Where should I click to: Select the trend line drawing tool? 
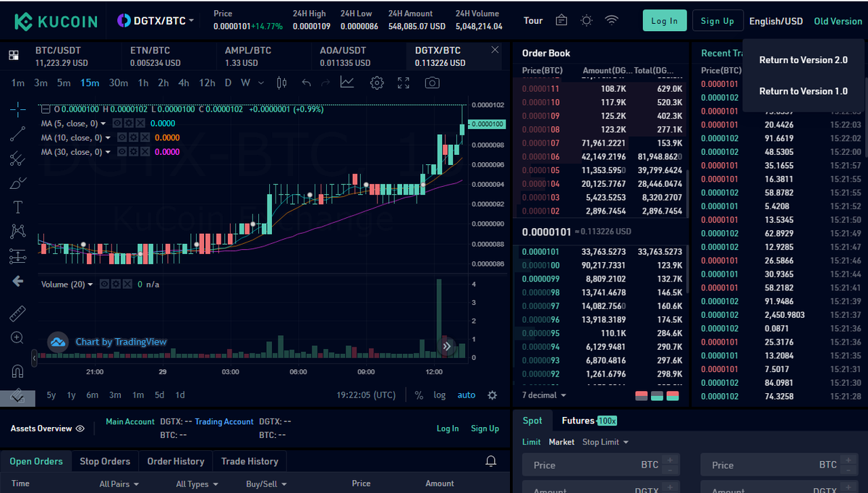point(18,134)
